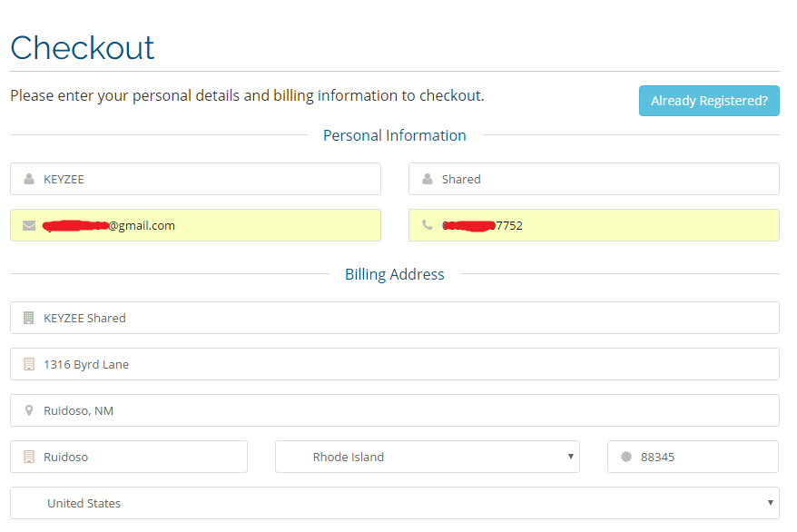Click into the last name field showing Shared
797x532 pixels.
point(608,179)
